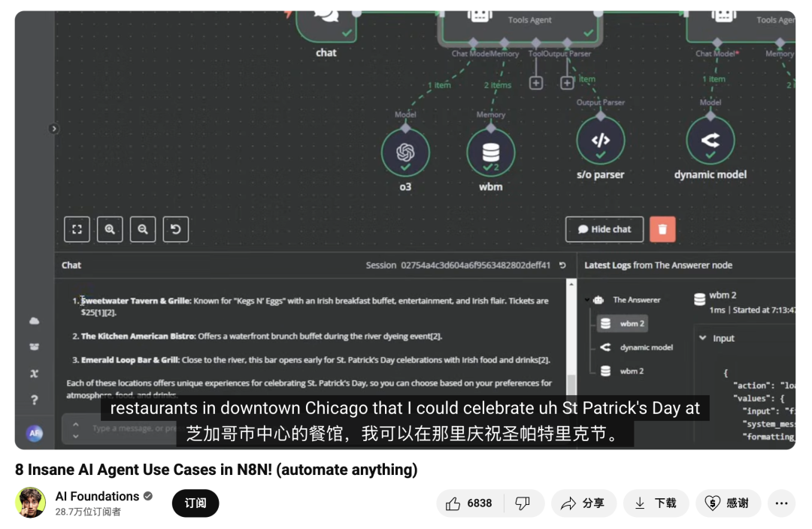Image resolution: width=812 pixels, height=529 pixels.
Task: Send thanks via 感谢 button
Action: [728, 503]
